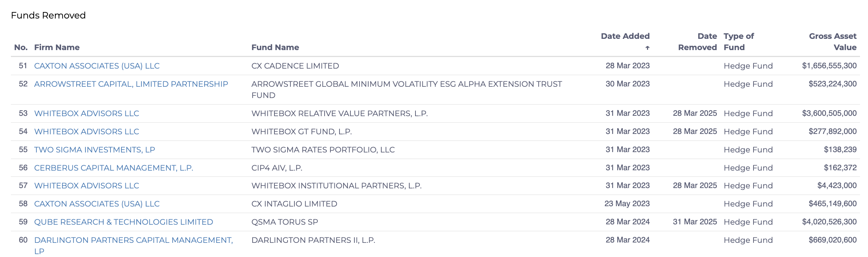The height and width of the screenshot is (257, 868).
Task: Open Whitebox Advisors LLC link in row 57
Action: pos(87,186)
